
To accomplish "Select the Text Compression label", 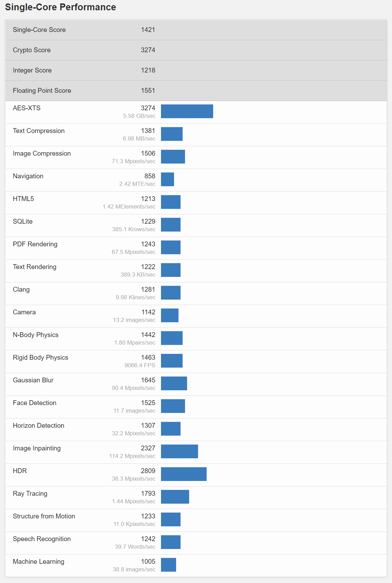I will point(39,131).
